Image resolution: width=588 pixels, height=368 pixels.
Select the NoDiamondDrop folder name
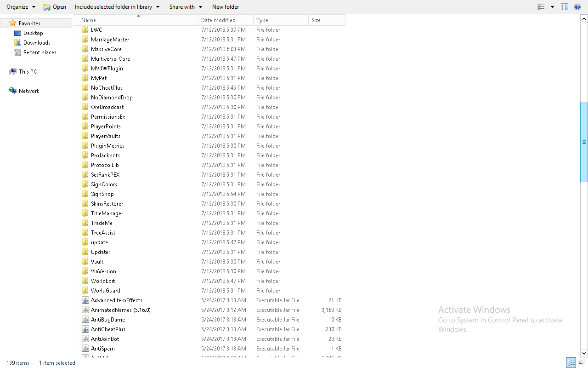tap(112, 98)
